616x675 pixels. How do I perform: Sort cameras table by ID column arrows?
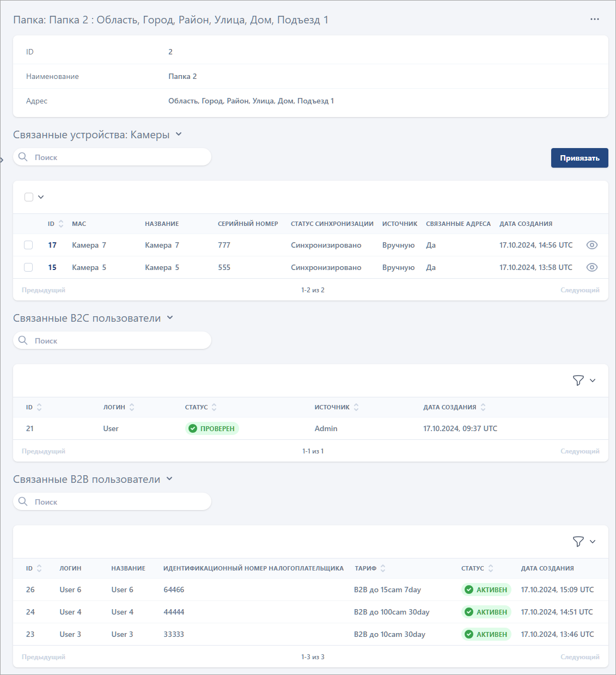point(61,224)
